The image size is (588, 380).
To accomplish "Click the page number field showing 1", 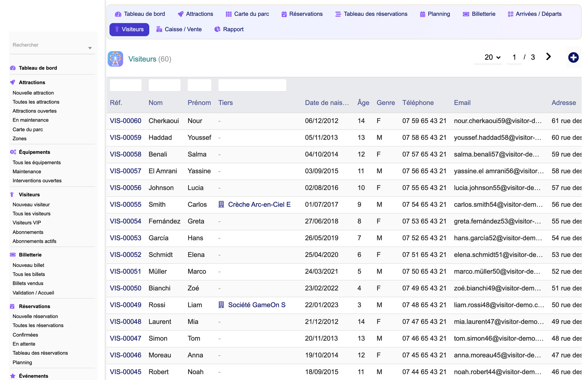I will coord(514,57).
